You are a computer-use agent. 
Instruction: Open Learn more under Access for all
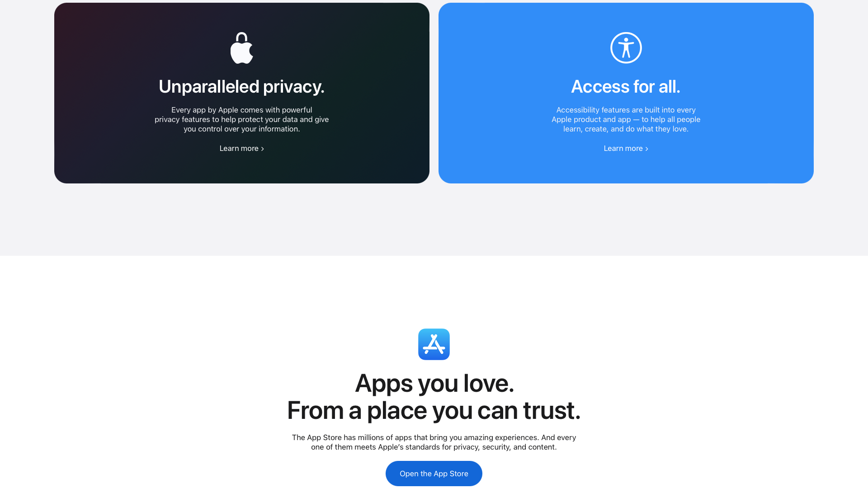[626, 148]
